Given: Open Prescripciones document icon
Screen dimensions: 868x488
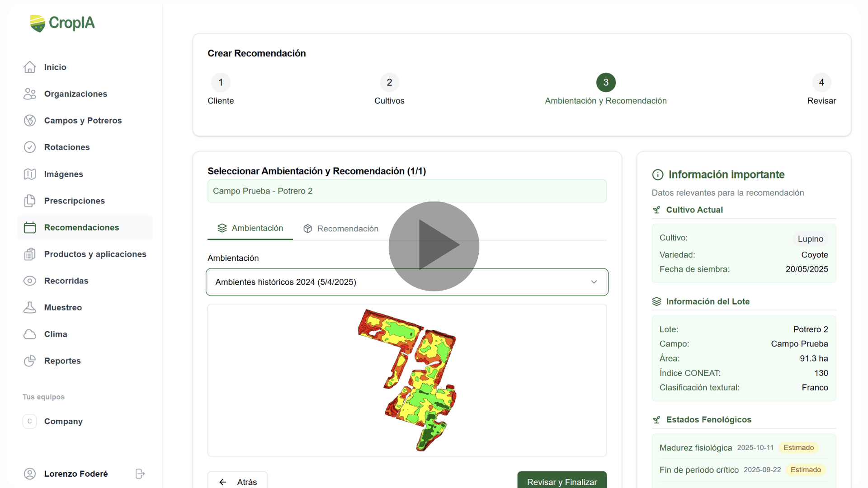Looking at the screenshot, I should pyautogui.click(x=30, y=201).
